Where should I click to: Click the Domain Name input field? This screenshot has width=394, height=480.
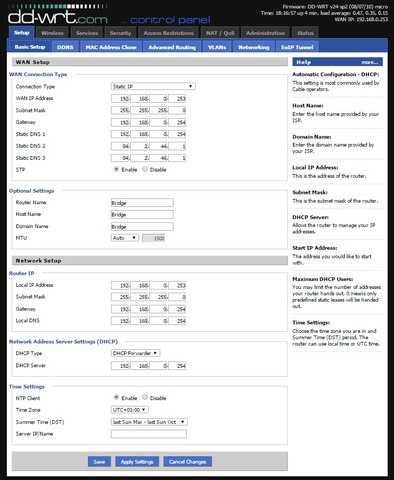(x=142, y=227)
